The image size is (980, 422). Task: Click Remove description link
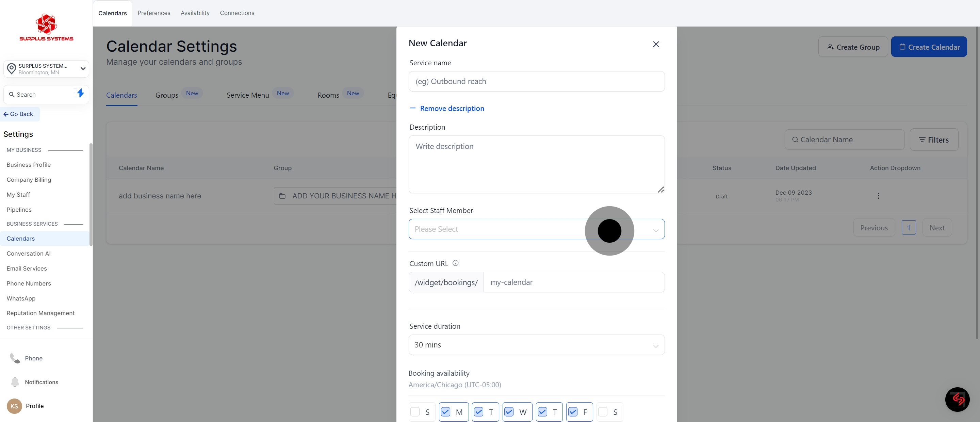pyautogui.click(x=452, y=109)
